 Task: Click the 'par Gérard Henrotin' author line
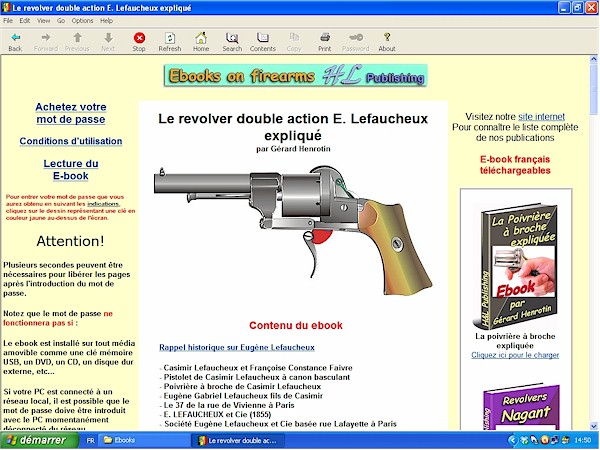(x=293, y=149)
